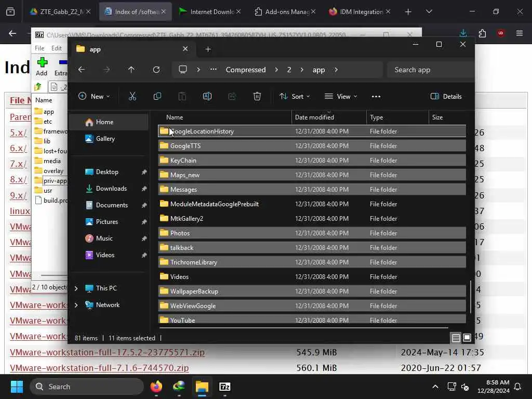Open VMware-workstation-full-7.1.6 zip link
This screenshot has width=532, height=399.
point(99,368)
